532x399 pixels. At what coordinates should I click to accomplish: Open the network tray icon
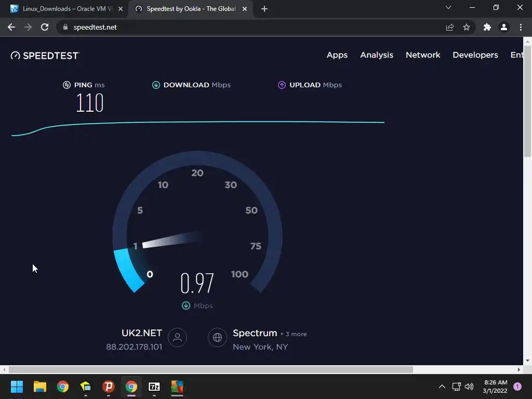tap(456, 387)
